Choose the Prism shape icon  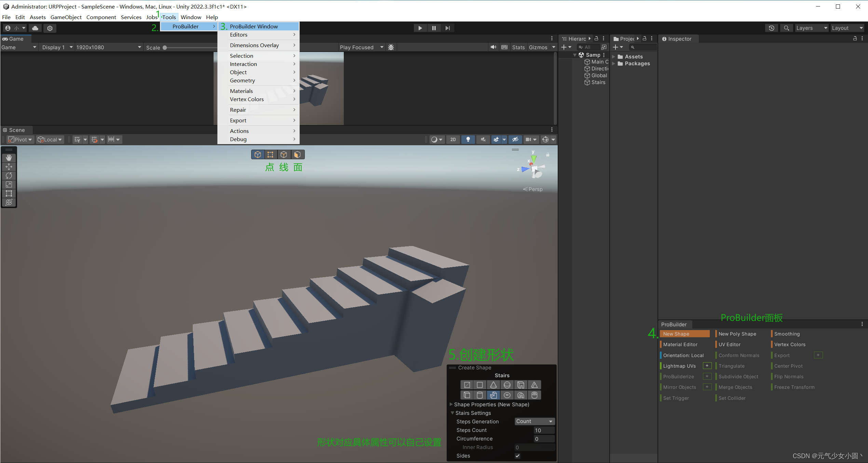[534, 385]
